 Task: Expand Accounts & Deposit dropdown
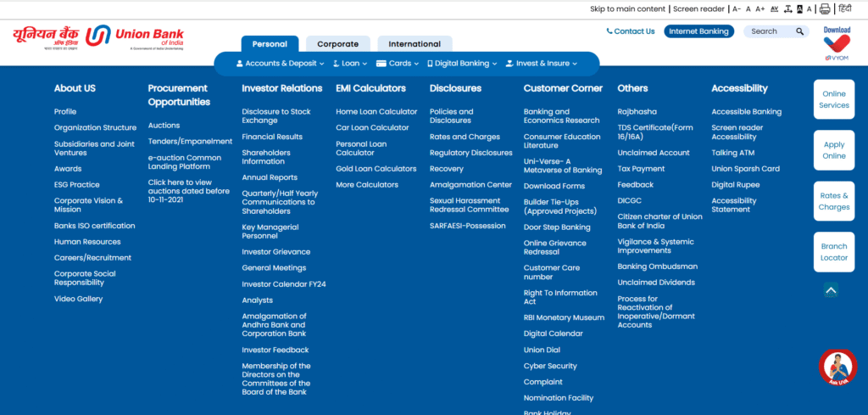click(280, 63)
